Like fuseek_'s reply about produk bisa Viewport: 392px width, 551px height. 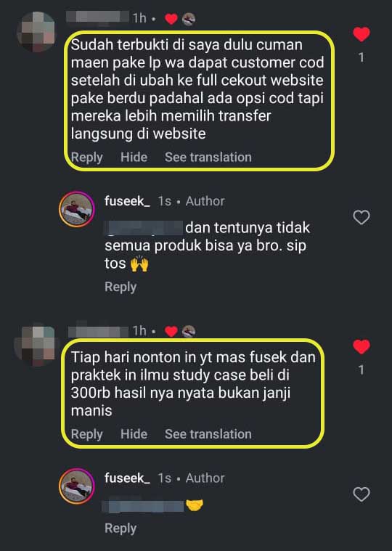point(361,217)
